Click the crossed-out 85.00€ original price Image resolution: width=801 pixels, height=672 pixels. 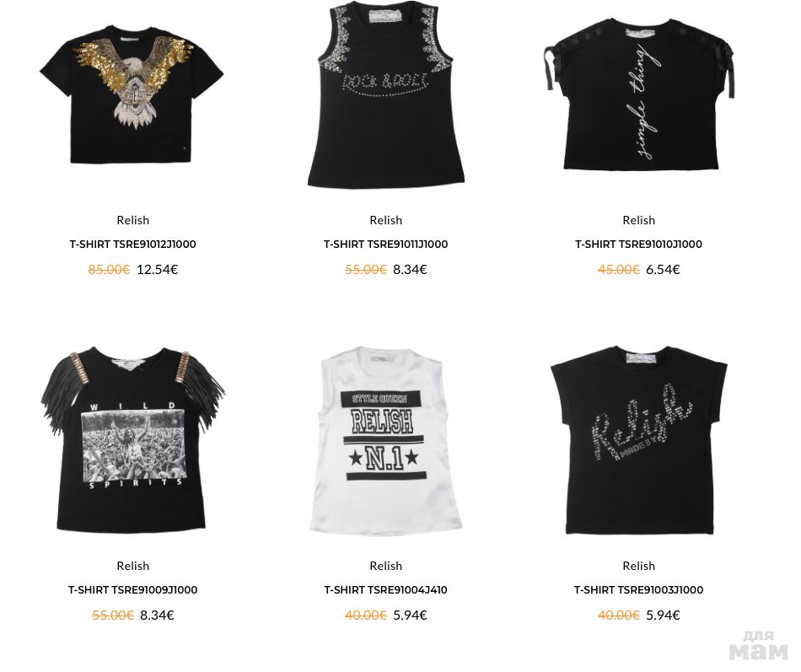[109, 269]
